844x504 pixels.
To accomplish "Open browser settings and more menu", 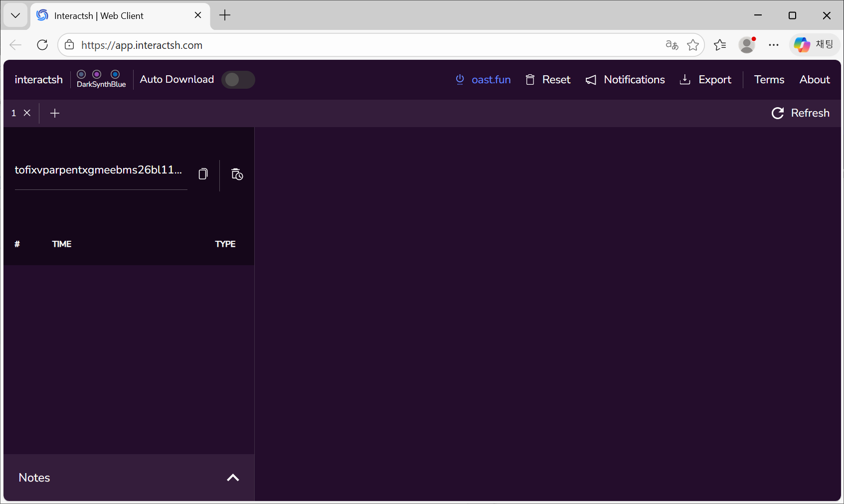I will tap(774, 45).
